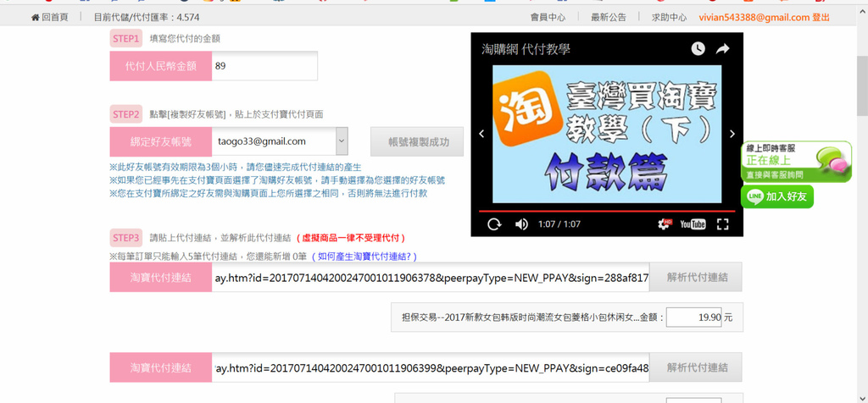
Task: Click the video red progress bar
Action: [x=607, y=211]
